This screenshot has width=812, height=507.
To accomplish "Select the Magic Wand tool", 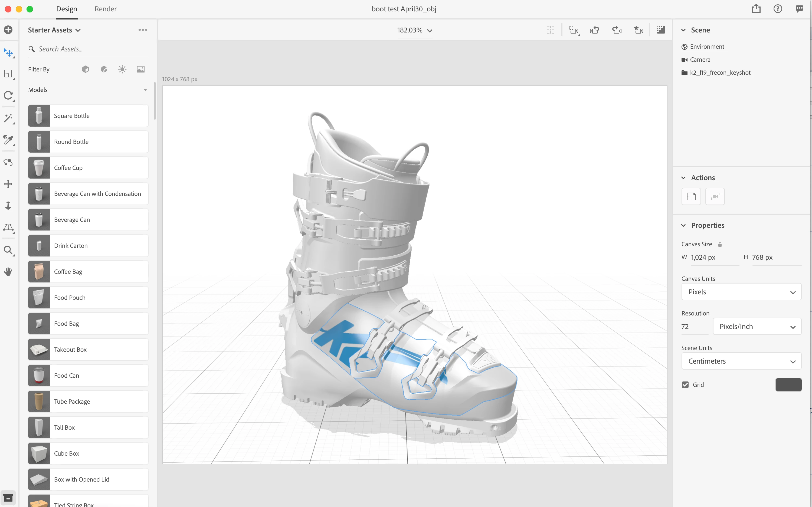I will point(8,118).
